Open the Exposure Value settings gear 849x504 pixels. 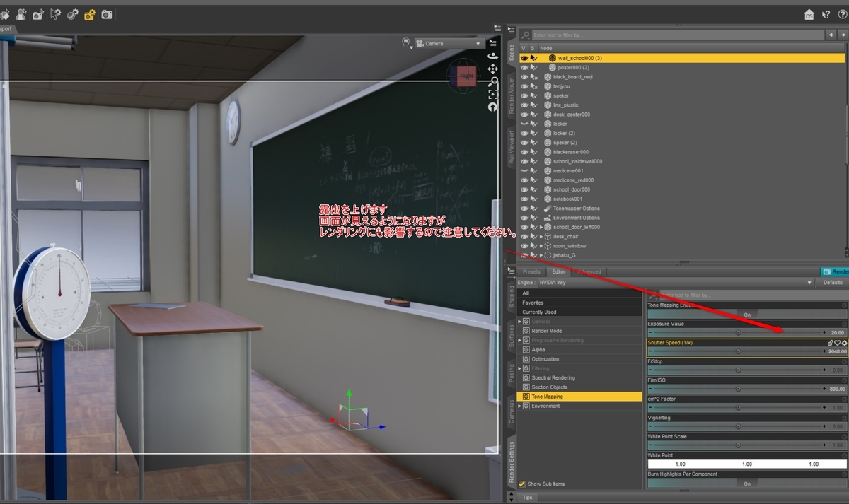coord(844,324)
